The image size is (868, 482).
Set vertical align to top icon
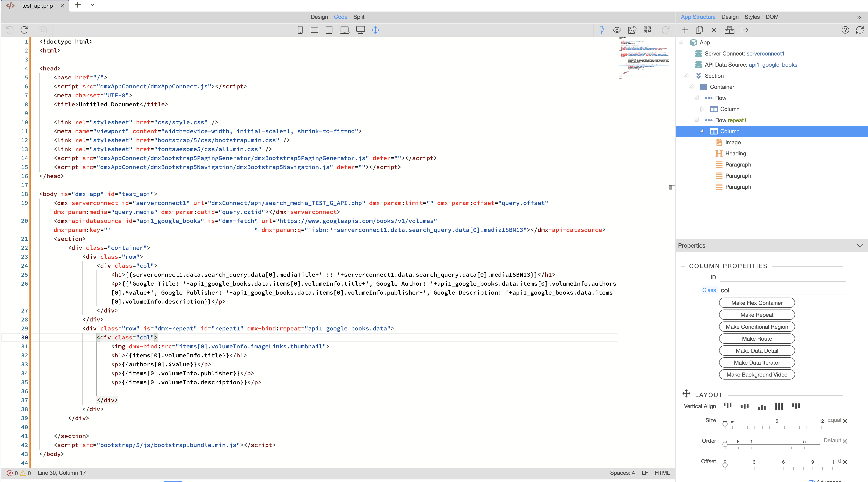click(727, 406)
